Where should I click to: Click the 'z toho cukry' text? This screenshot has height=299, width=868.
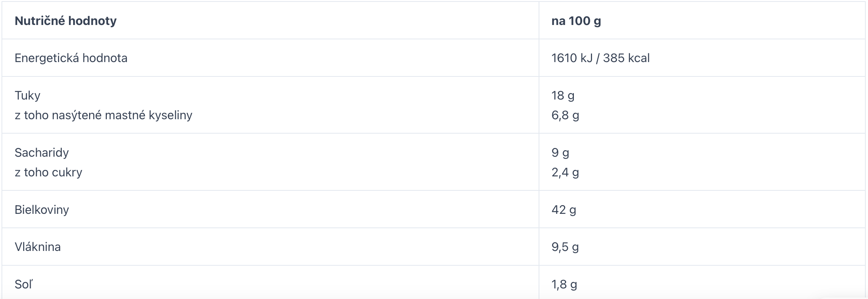pos(49,172)
